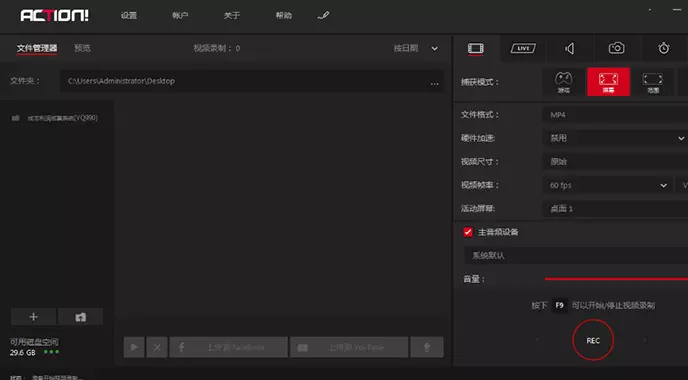This screenshot has width=688, height=380.
Task: Click the upload arrow export button
Action: pos(426,348)
